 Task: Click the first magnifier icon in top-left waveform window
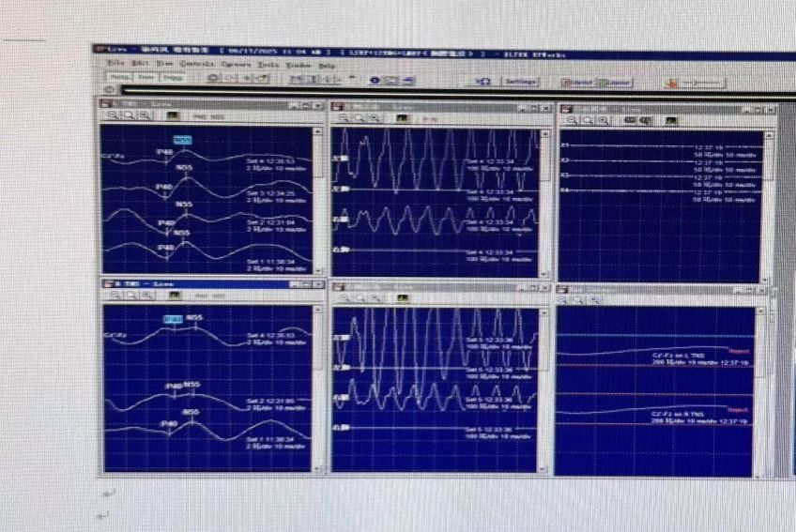(x=113, y=115)
